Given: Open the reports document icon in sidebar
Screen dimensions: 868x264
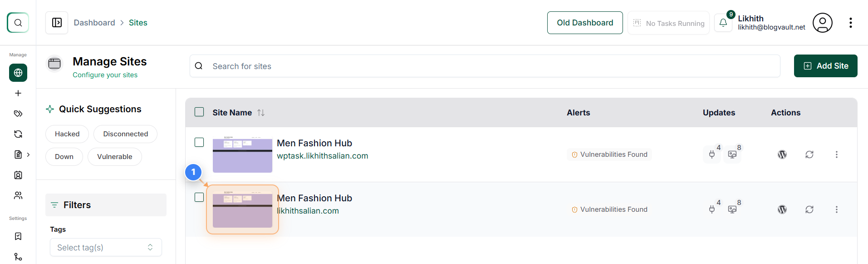Looking at the screenshot, I should (18, 154).
